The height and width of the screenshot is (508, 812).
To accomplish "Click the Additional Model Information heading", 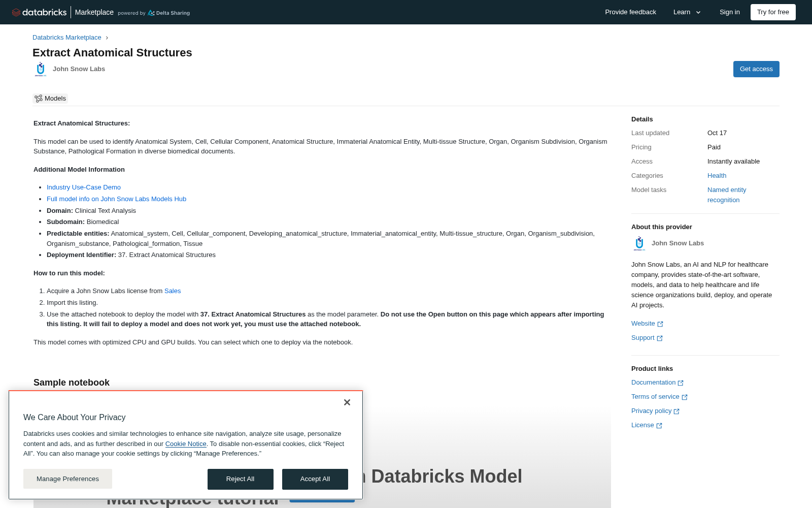I will pos(79,170).
